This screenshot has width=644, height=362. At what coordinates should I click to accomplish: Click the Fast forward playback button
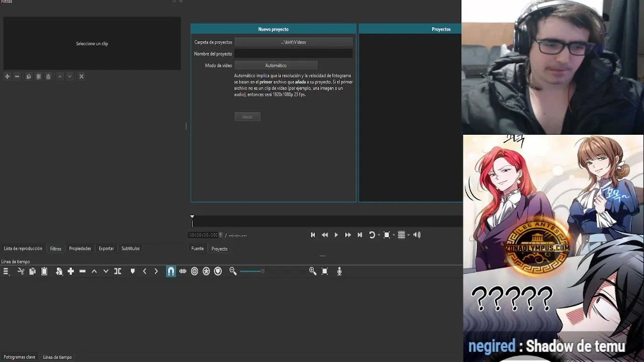[348, 235]
